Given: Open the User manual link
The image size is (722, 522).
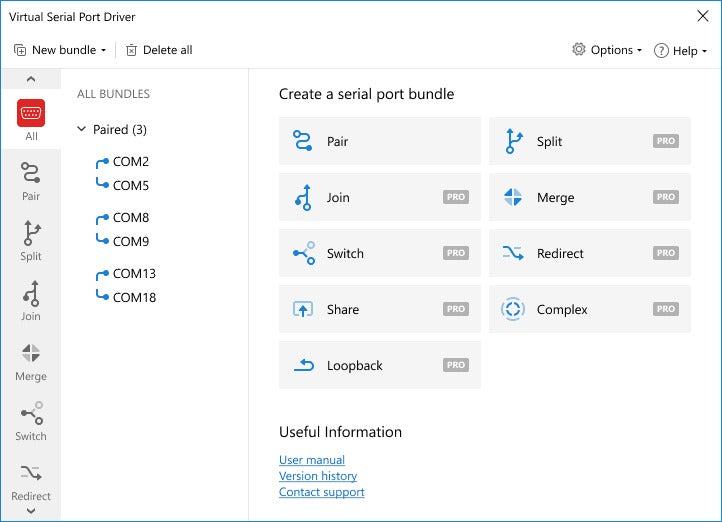Looking at the screenshot, I should 312,460.
